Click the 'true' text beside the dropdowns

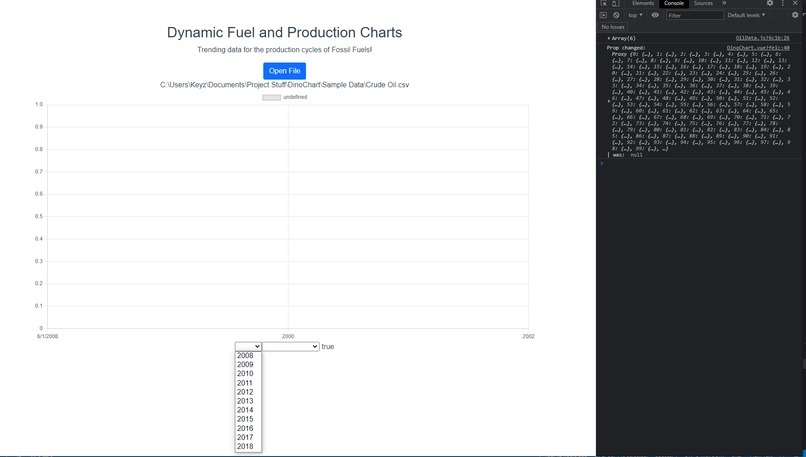point(327,346)
